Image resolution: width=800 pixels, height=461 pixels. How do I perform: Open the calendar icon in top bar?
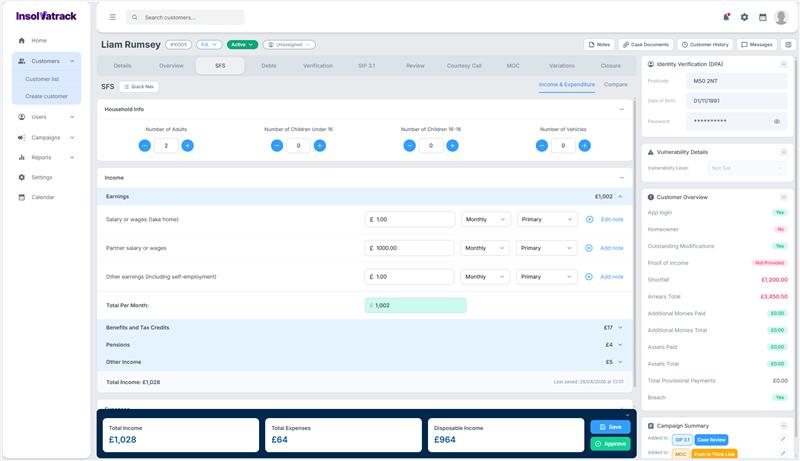[x=762, y=17]
